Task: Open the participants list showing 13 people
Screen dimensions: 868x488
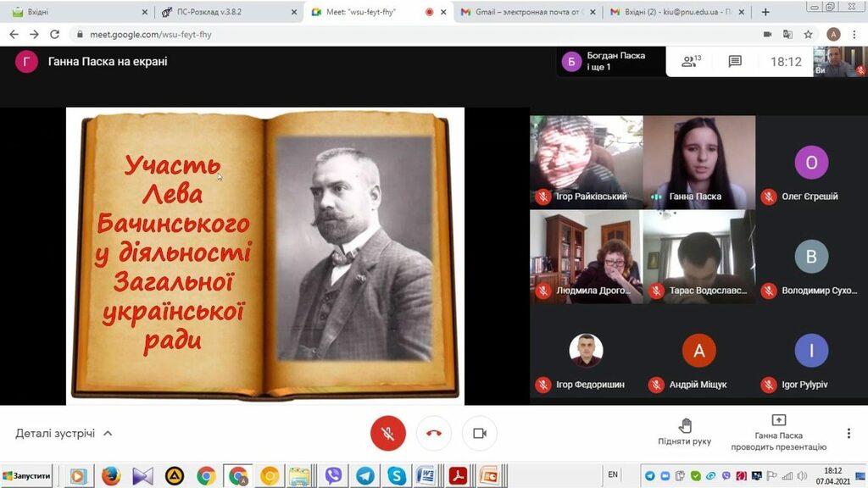Action: [x=692, y=62]
